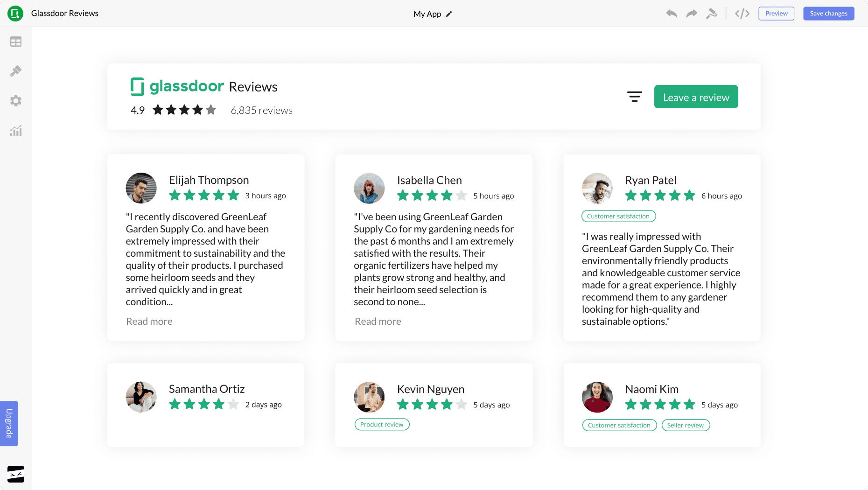868x490 pixels.
Task: Select the paintbrush styling icon in sidebar
Action: click(x=16, y=71)
